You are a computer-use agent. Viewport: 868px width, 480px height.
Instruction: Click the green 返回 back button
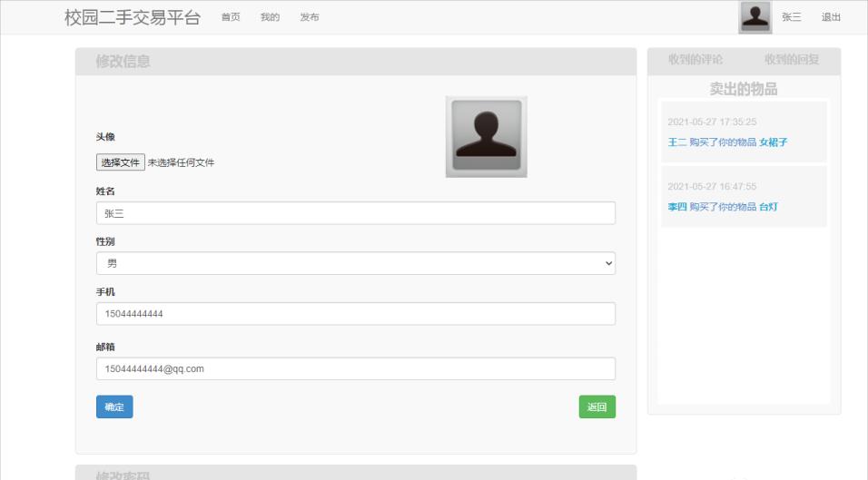pos(597,407)
